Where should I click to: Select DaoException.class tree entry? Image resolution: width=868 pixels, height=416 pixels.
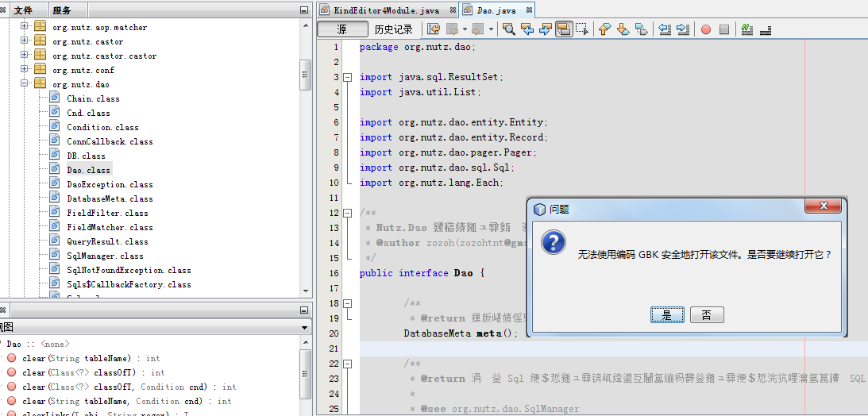coord(110,185)
